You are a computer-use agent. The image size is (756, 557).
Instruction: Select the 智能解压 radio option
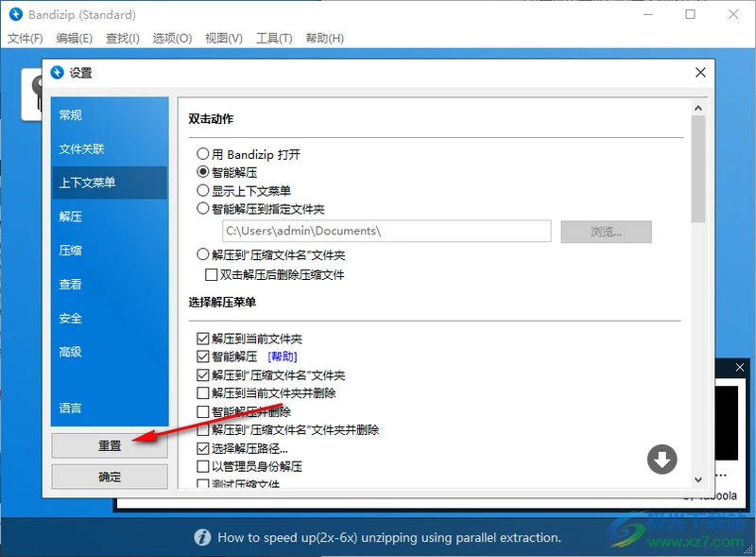click(203, 172)
